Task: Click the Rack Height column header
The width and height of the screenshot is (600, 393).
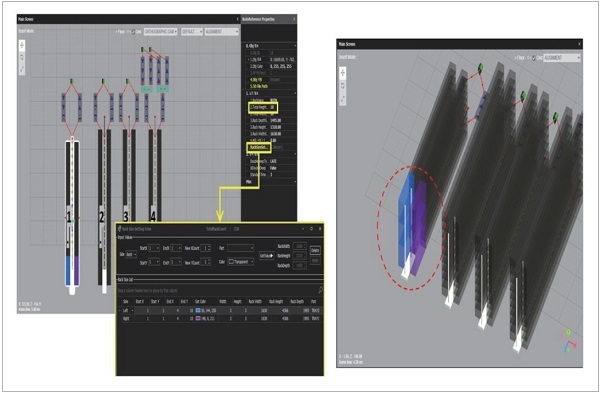Action: tap(276, 302)
